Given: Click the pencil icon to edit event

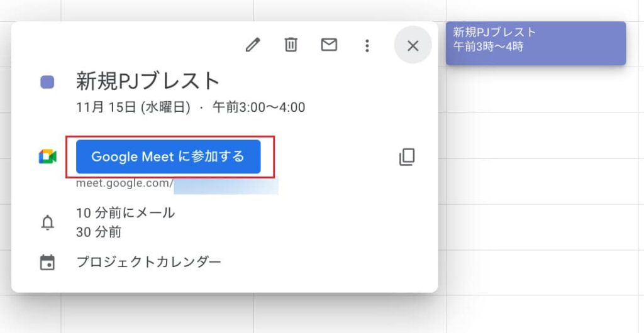Looking at the screenshot, I should pyautogui.click(x=253, y=45).
